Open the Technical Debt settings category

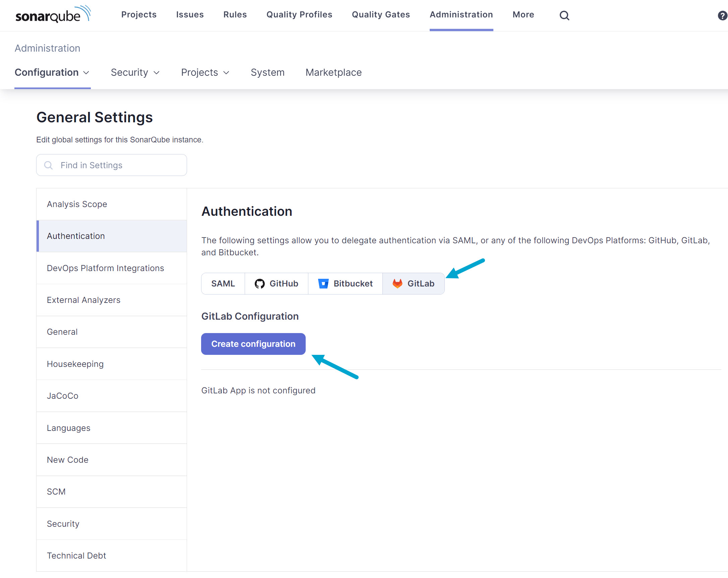[76, 555]
